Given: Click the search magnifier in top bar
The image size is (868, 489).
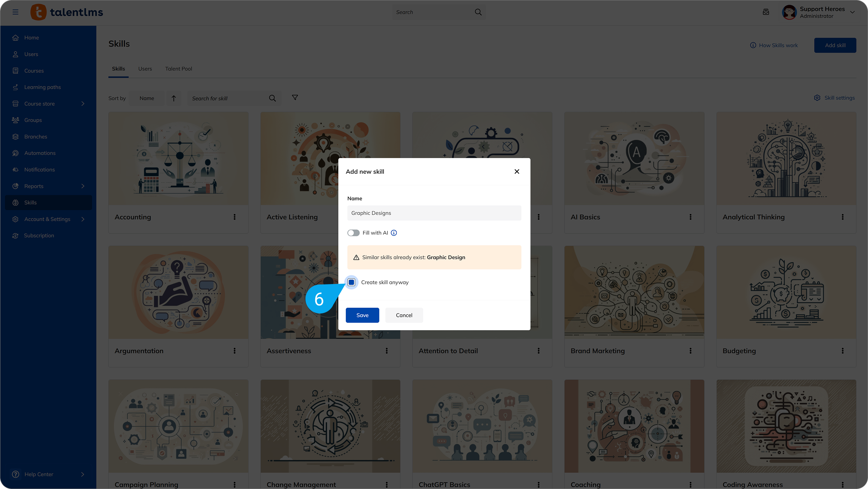Looking at the screenshot, I should click(478, 12).
